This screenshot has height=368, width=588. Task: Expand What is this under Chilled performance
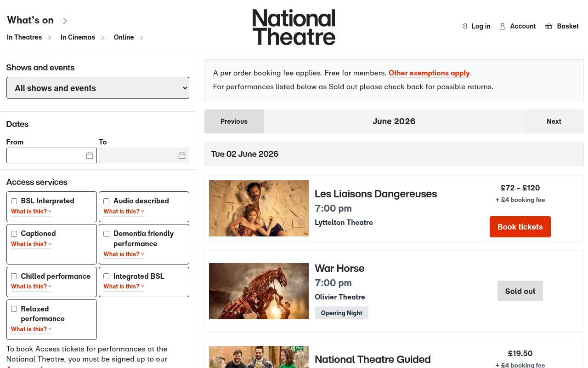(x=31, y=287)
